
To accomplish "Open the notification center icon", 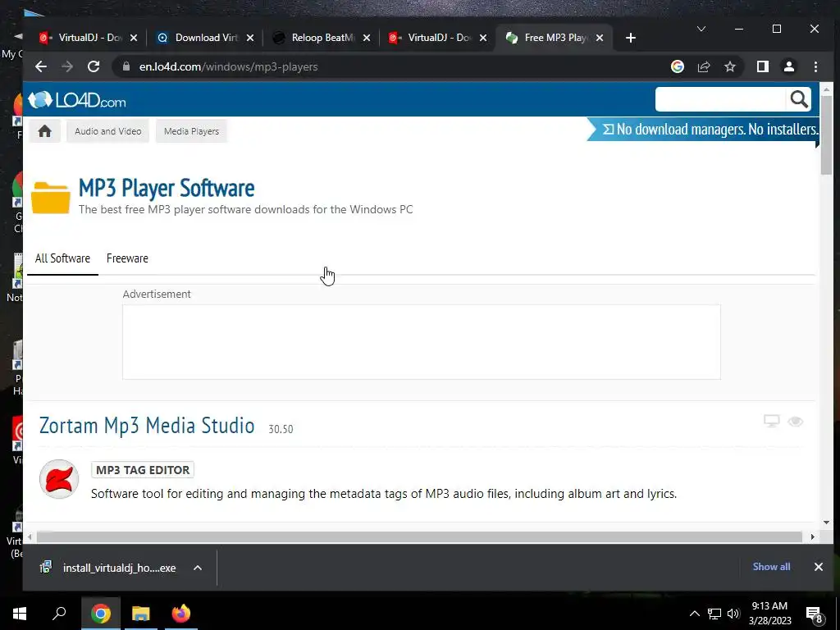I will [x=814, y=614].
